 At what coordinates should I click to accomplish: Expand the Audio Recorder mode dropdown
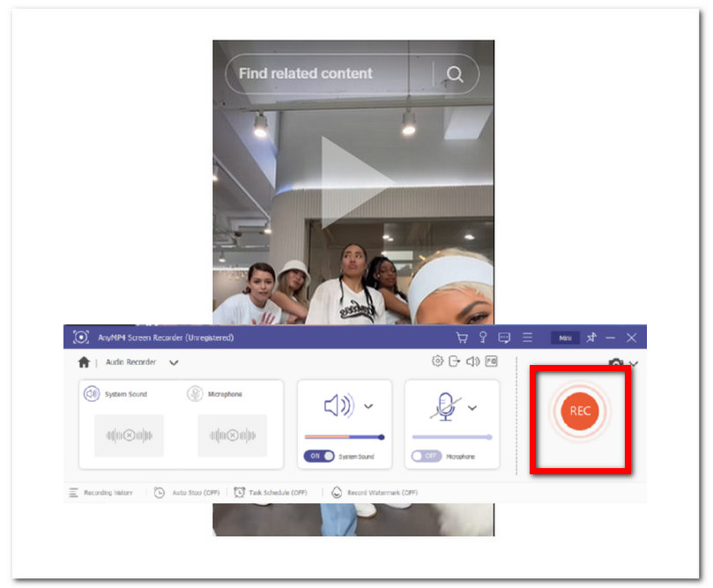[174, 362]
